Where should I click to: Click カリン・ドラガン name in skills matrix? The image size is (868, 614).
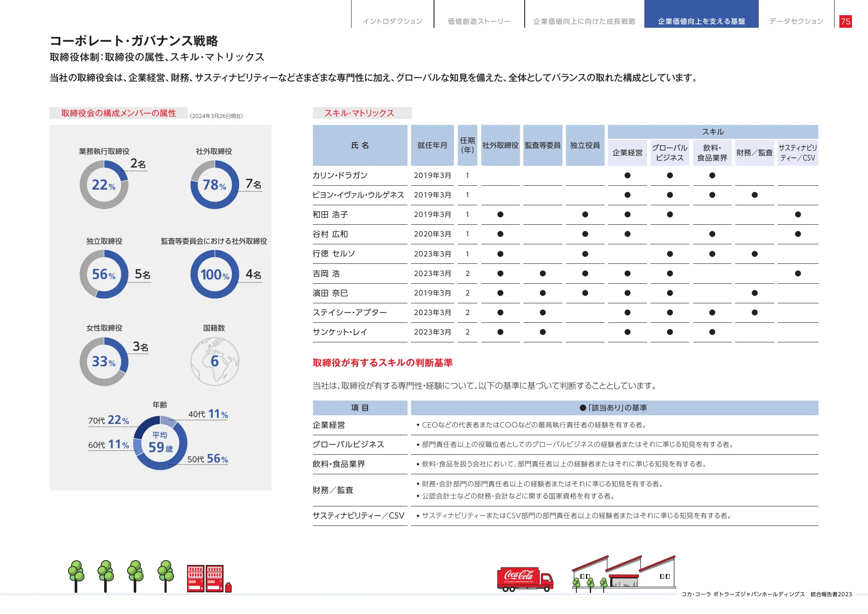coord(340,175)
